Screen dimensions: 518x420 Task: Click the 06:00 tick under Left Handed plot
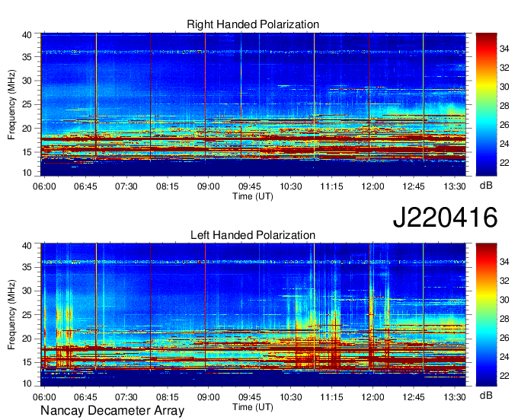pyautogui.click(x=44, y=397)
